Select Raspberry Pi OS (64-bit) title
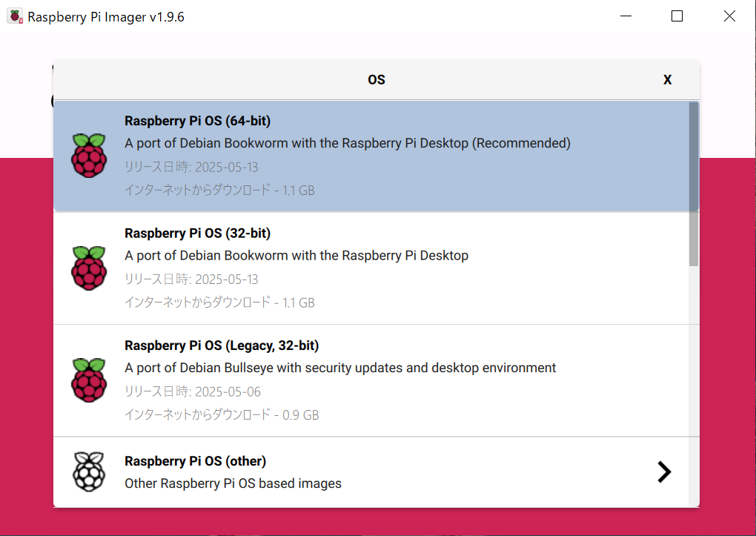This screenshot has height=536, width=756. point(197,121)
